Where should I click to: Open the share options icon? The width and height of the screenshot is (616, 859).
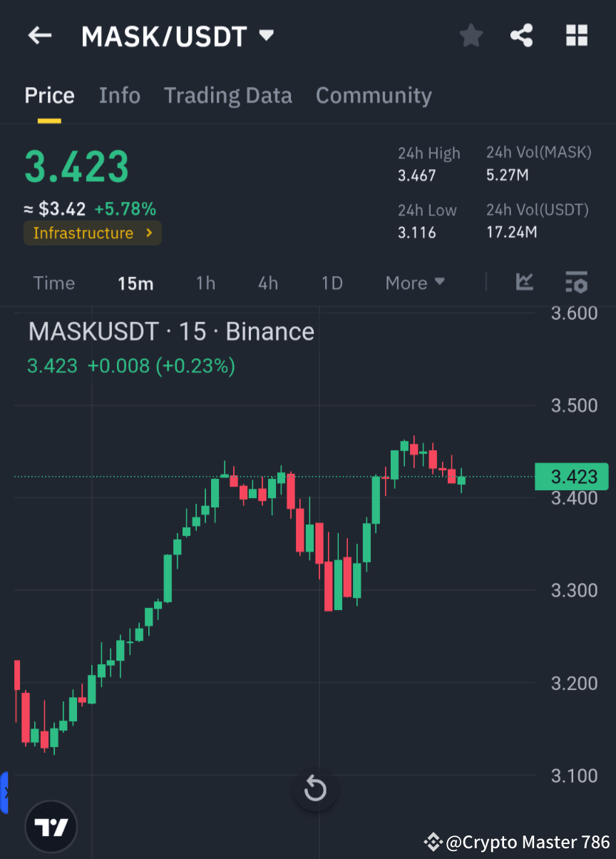tap(521, 35)
